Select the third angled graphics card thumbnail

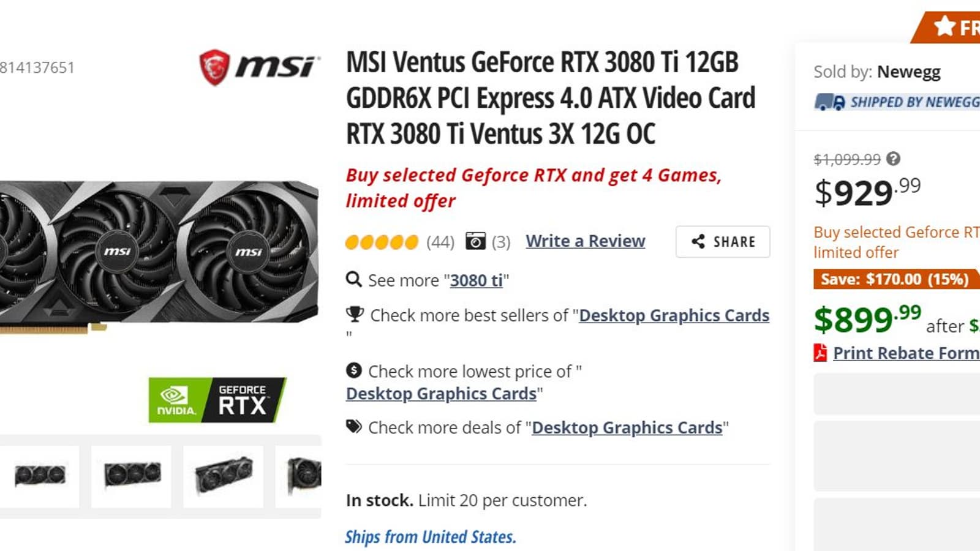click(224, 476)
